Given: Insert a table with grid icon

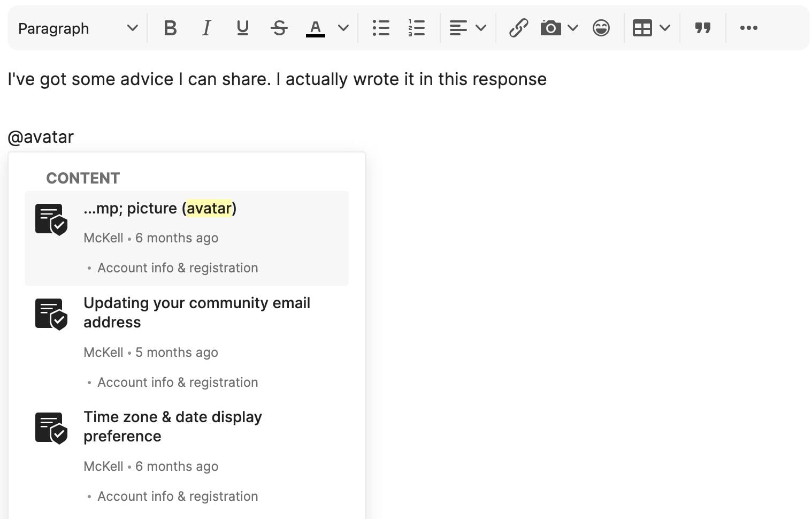Looking at the screenshot, I should point(642,28).
